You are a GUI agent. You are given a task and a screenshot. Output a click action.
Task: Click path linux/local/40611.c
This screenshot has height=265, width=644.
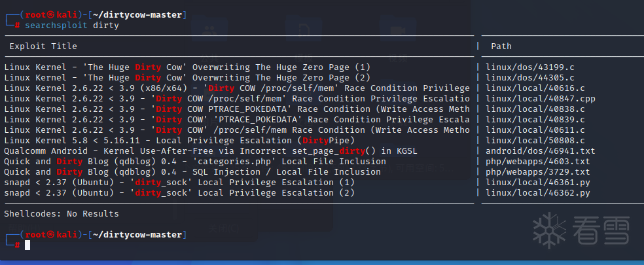[535, 130]
